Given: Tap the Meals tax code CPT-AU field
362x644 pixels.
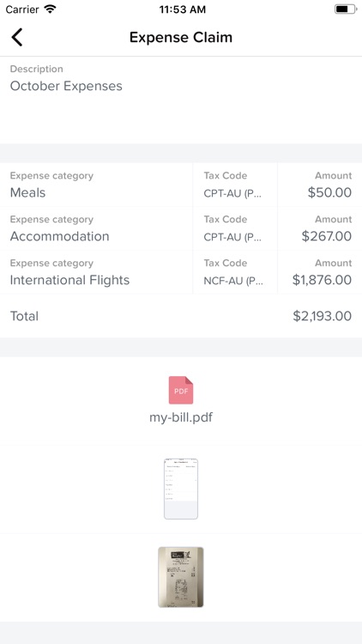Looking at the screenshot, I should pyautogui.click(x=235, y=185).
